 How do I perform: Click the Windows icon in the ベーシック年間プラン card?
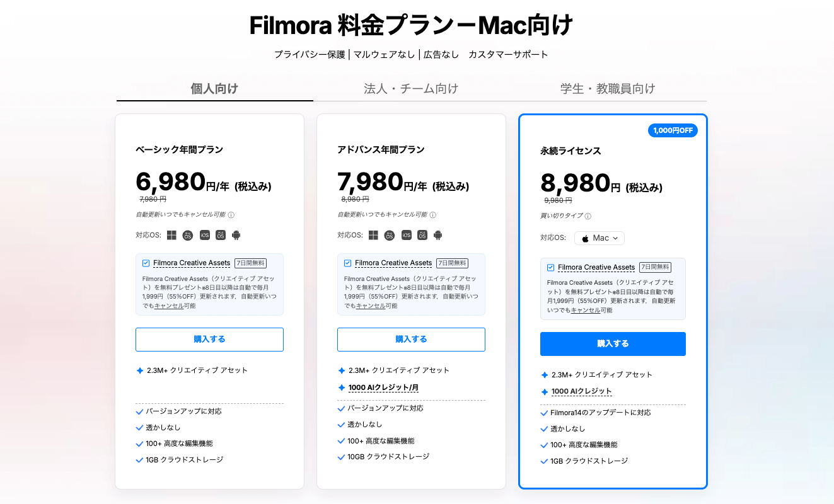click(172, 235)
